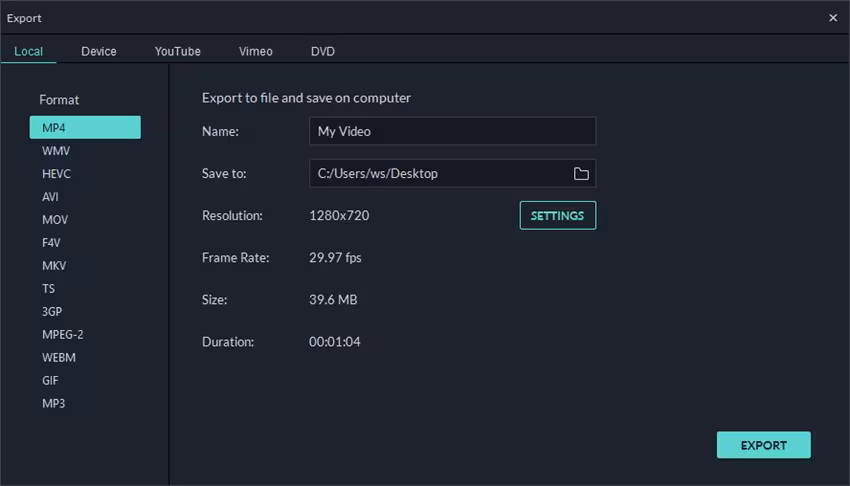850x486 pixels.
Task: Select GIF export format
Action: pos(51,381)
